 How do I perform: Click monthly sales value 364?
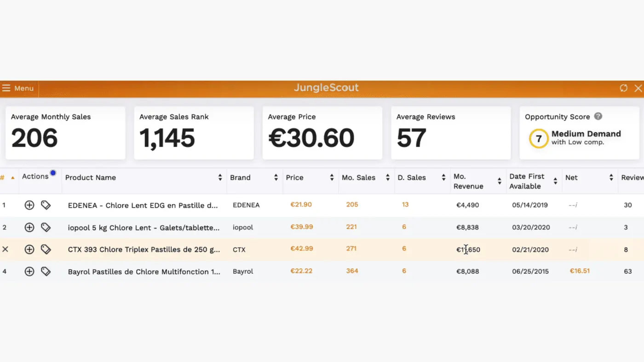click(x=352, y=271)
